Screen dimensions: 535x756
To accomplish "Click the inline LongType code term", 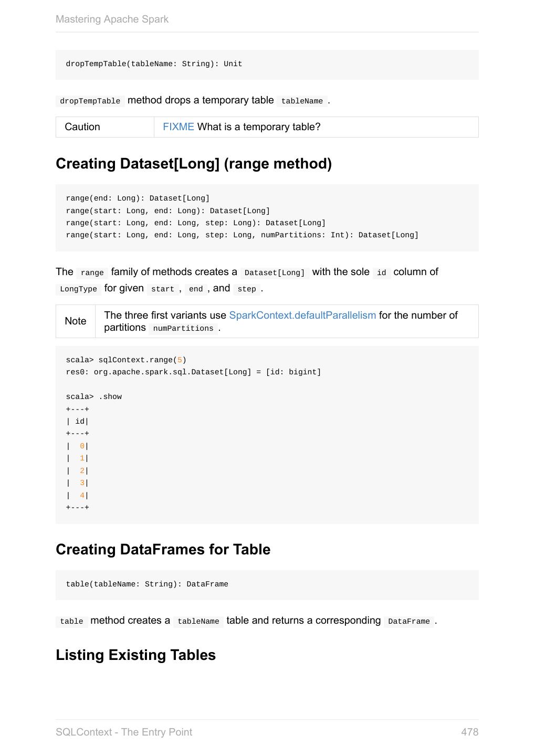I will click(78, 289).
